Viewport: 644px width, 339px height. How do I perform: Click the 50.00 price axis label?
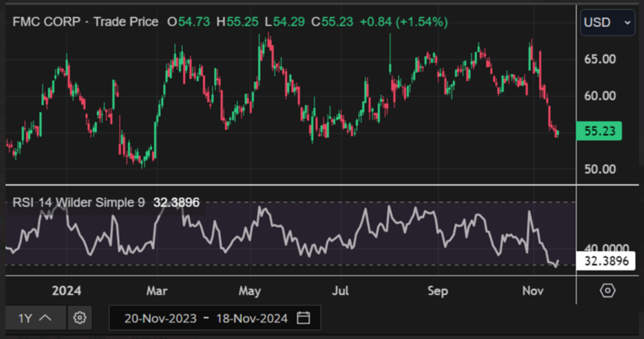click(x=599, y=168)
